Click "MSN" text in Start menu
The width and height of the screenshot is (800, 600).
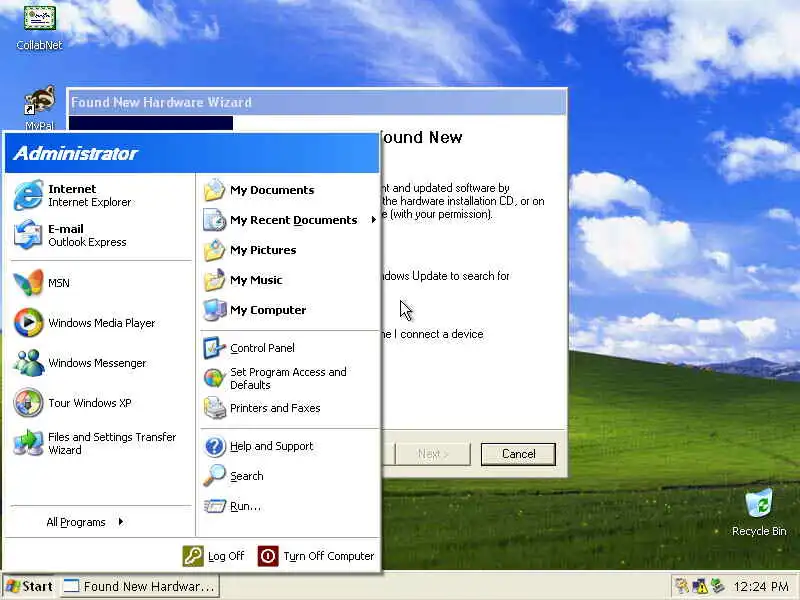(x=59, y=283)
